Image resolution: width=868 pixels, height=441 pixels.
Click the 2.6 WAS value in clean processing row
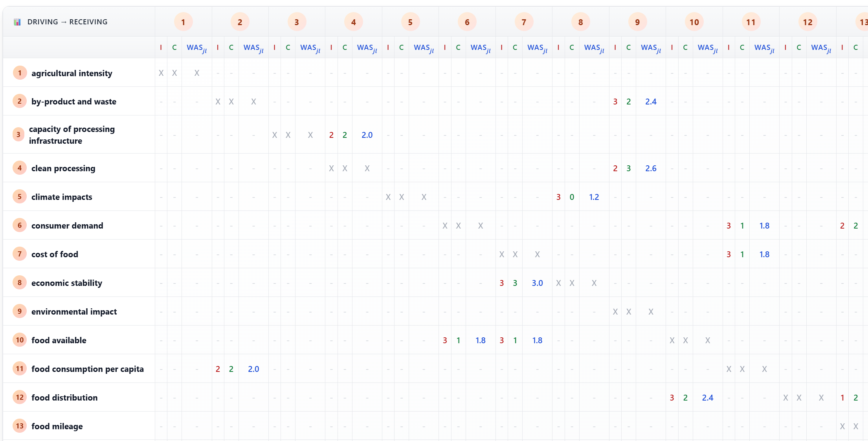click(651, 168)
